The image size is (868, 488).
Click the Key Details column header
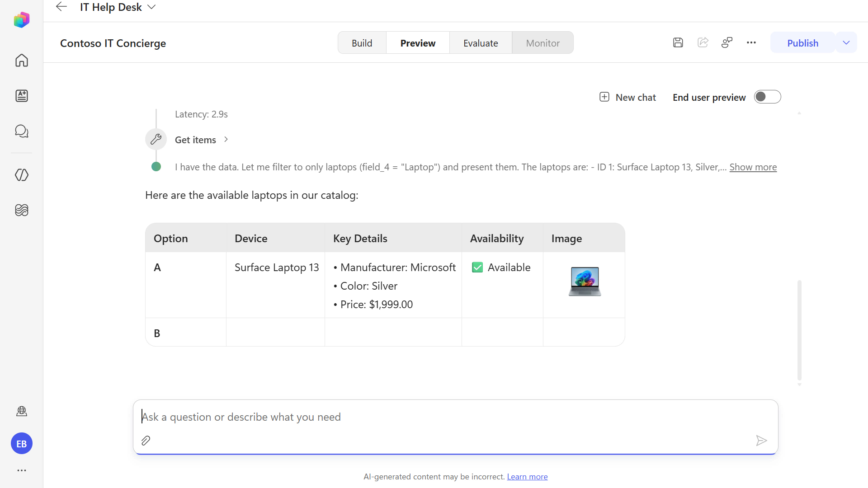click(360, 239)
